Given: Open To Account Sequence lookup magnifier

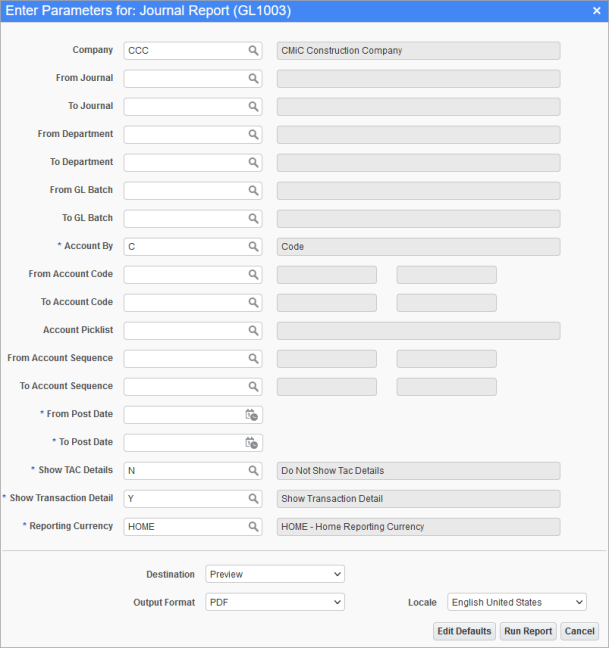Looking at the screenshot, I should (x=253, y=387).
